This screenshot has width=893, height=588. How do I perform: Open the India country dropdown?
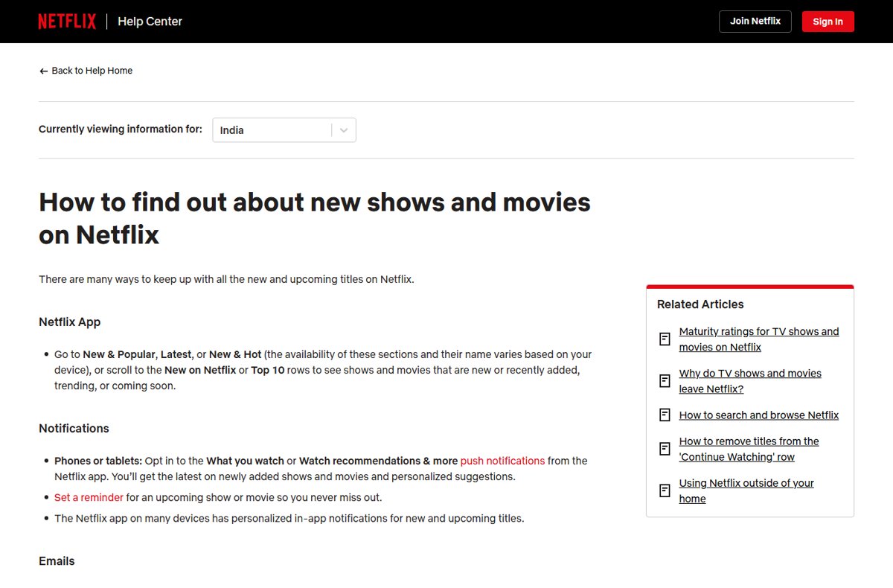click(x=284, y=130)
